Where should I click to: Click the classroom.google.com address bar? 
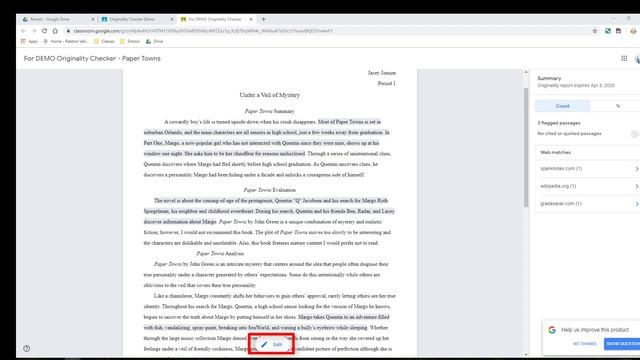coord(327,31)
